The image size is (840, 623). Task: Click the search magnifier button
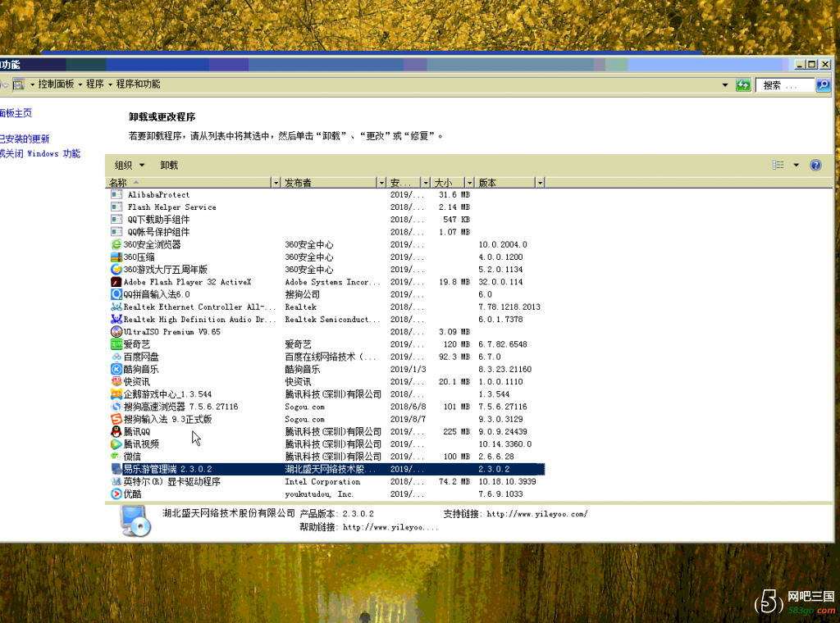tap(823, 85)
